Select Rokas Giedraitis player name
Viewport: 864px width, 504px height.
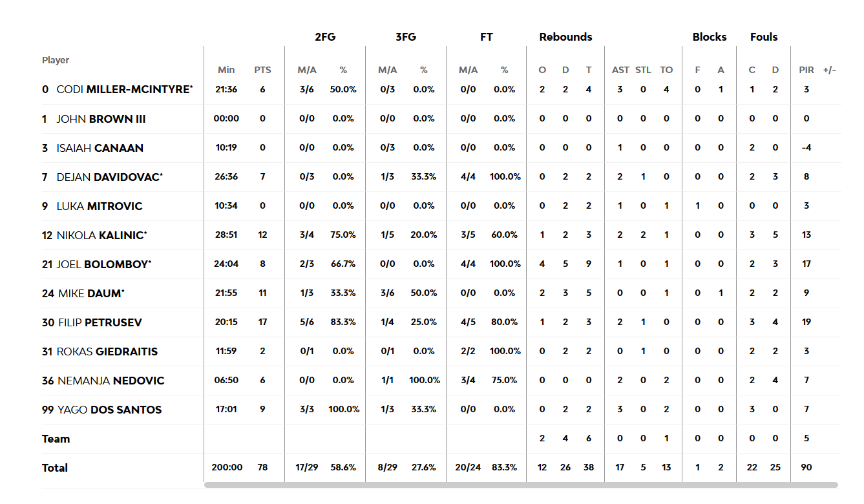coord(107,352)
